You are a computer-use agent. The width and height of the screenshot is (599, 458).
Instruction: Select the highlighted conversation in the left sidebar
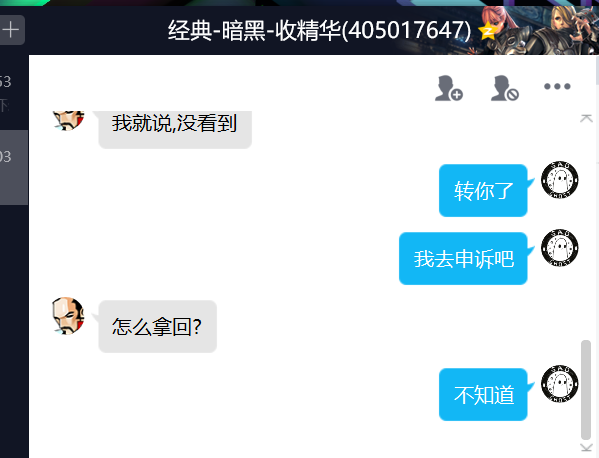tap(14, 167)
